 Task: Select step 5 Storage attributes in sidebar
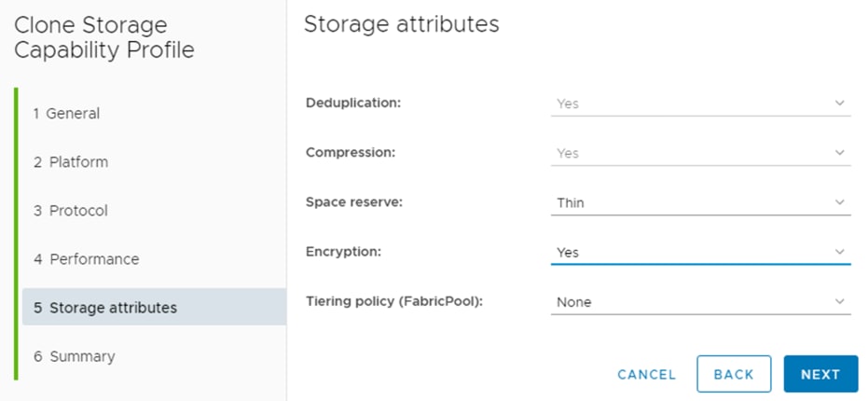(x=104, y=308)
